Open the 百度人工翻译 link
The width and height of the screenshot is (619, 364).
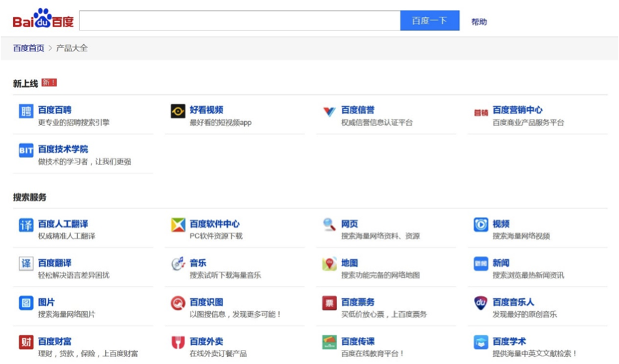point(63,224)
